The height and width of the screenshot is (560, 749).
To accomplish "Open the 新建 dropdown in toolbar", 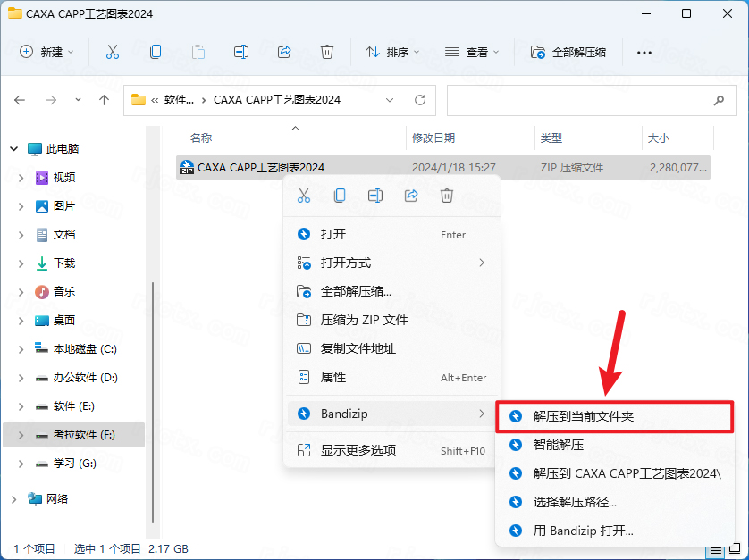I will [47, 52].
